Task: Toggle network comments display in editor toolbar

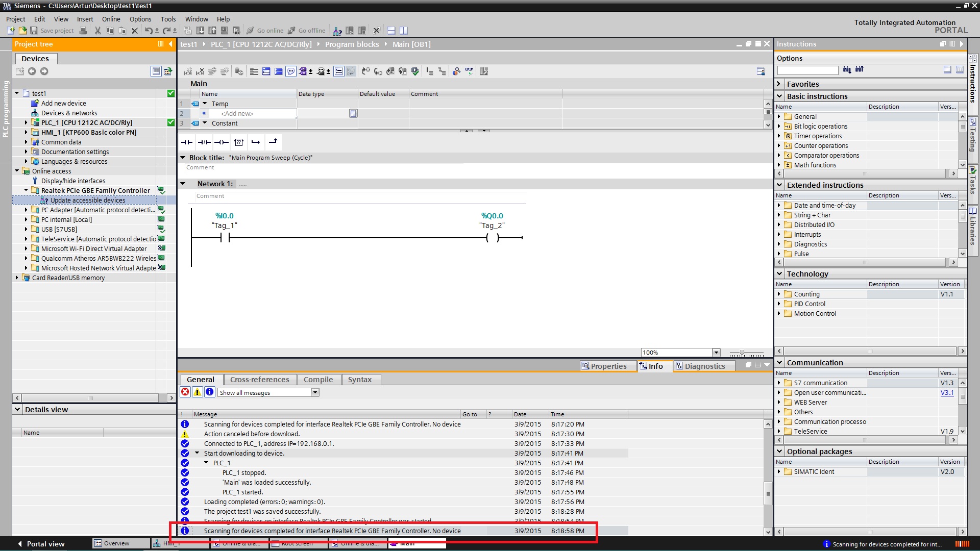Action: point(291,71)
